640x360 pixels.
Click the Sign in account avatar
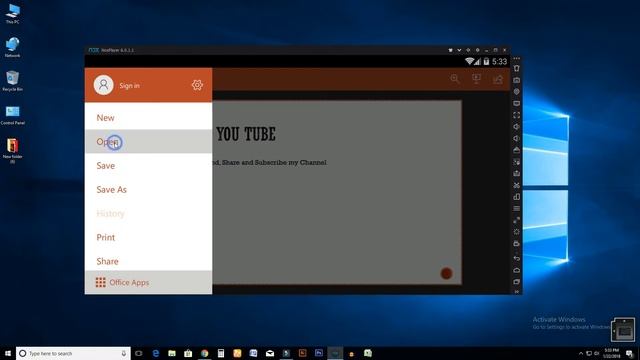coord(104,85)
